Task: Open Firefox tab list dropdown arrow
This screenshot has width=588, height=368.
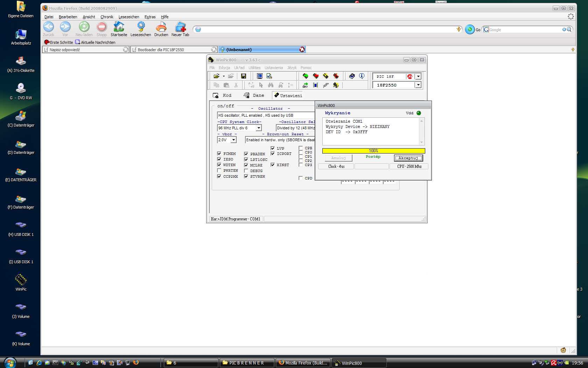Action: pyautogui.click(x=573, y=50)
